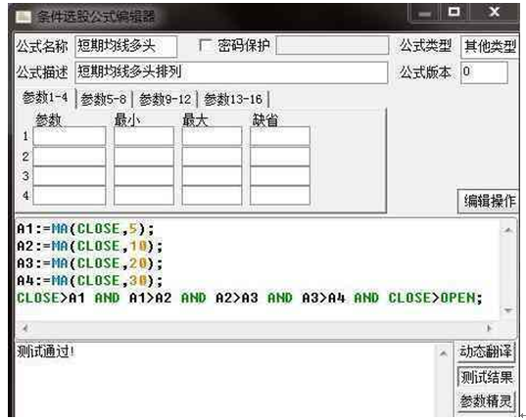Click the 公式版本 input field
This screenshot has width=526, height=420.
point(485,72)
